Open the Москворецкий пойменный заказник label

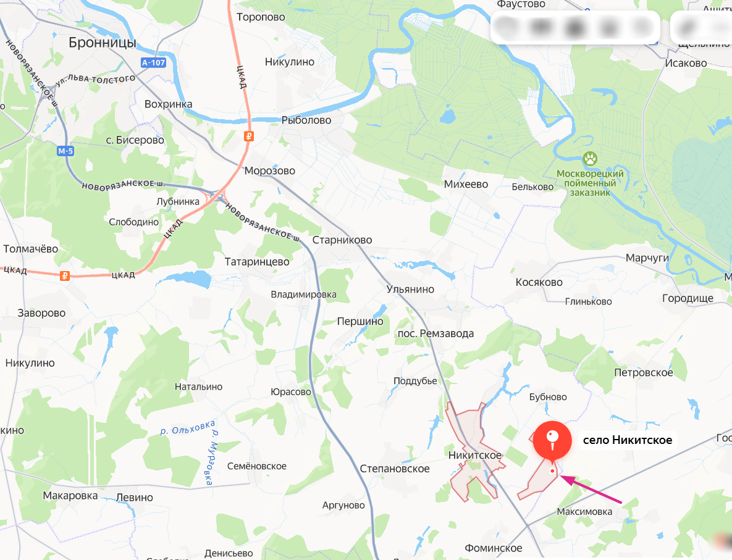pos(590,183)
